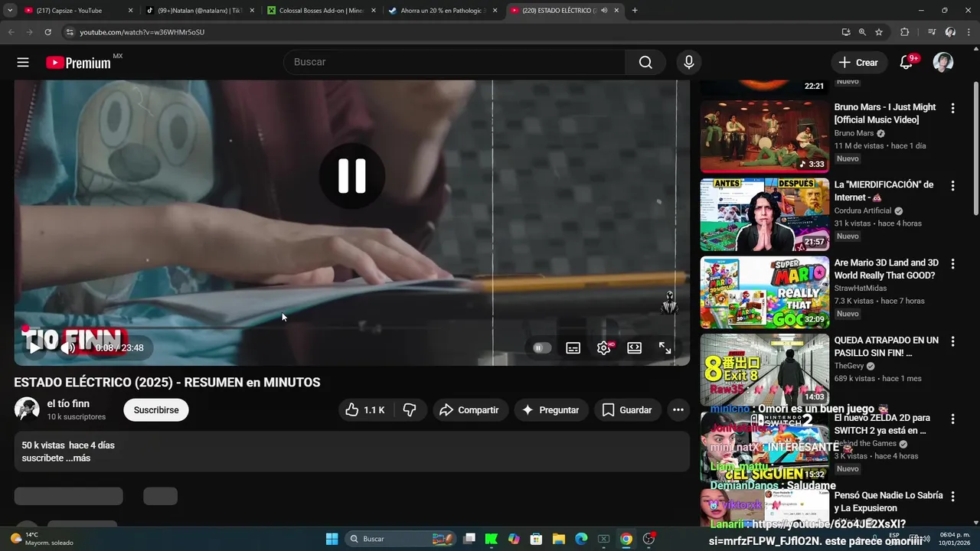
Task: Open Microsoft Edge from the taskbar
Action: coord(581,539)
